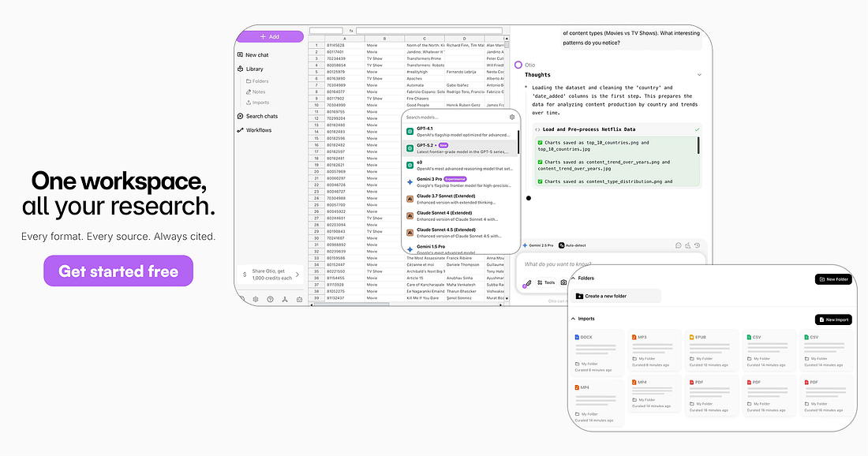This screenshot has width=868, height=456.
Task: Click the model list scrollbar
Action: [x=518, y=142]
